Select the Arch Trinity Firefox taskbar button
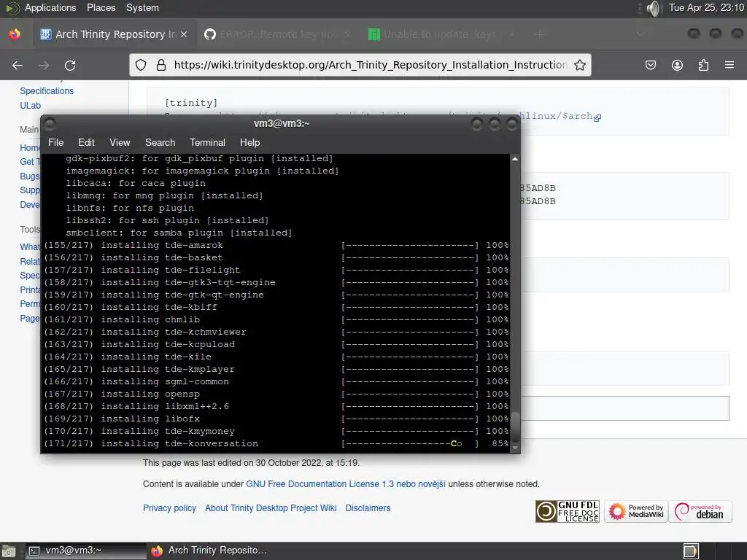747x560 pixels. pos(209,551)
